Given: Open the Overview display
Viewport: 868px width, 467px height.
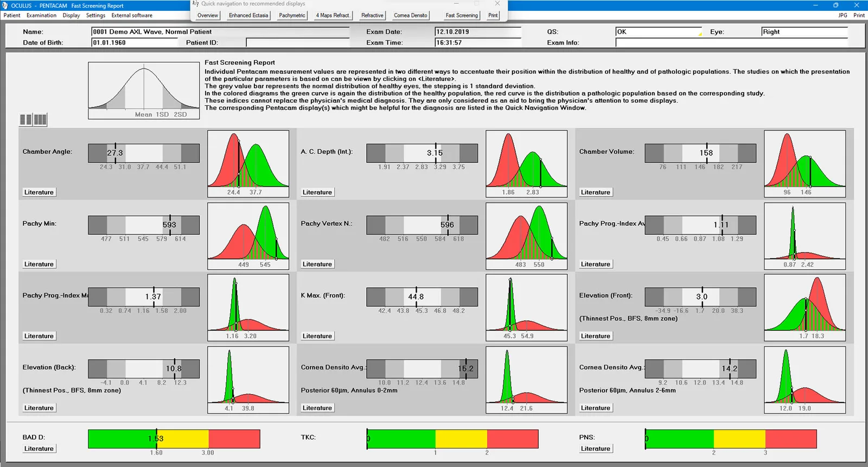Looking at the screenshot, I should [x=208, y=15].
